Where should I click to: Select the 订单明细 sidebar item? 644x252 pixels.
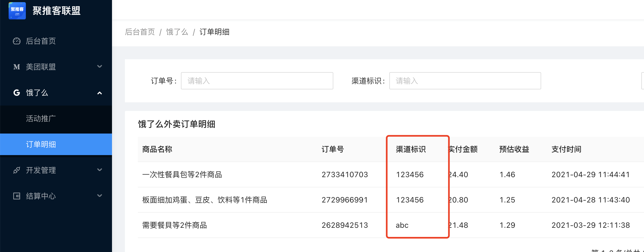pos(41,144)
